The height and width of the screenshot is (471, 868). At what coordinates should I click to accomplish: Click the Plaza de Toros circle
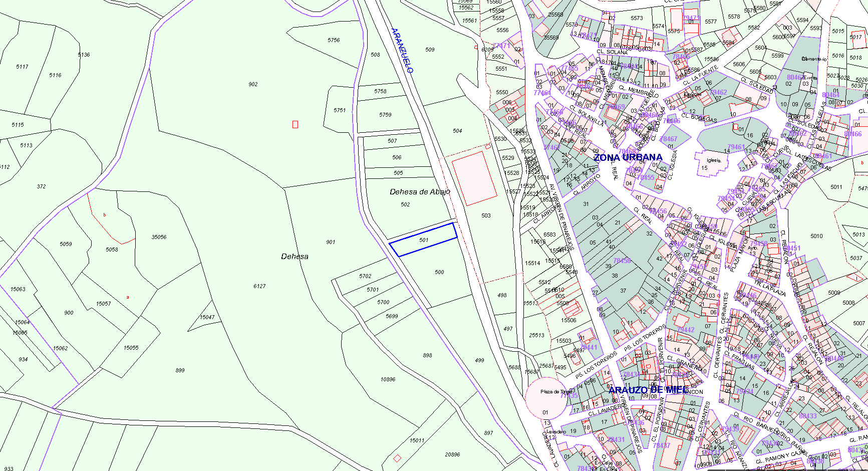coord(546,398)
